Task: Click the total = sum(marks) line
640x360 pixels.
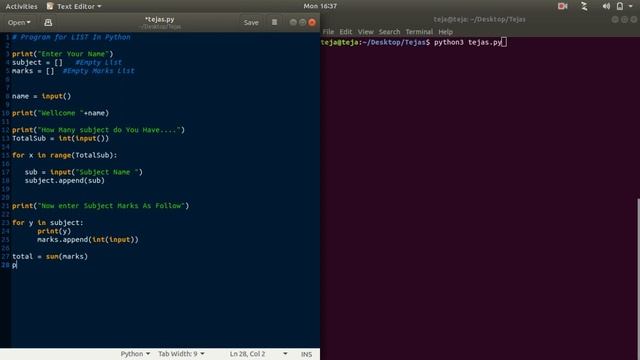Action: coord(50,256)
